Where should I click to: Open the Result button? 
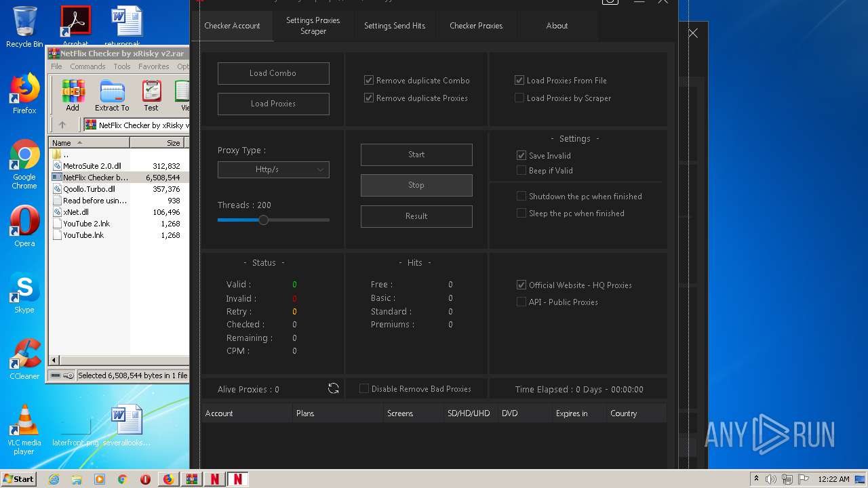coord(416,216)
